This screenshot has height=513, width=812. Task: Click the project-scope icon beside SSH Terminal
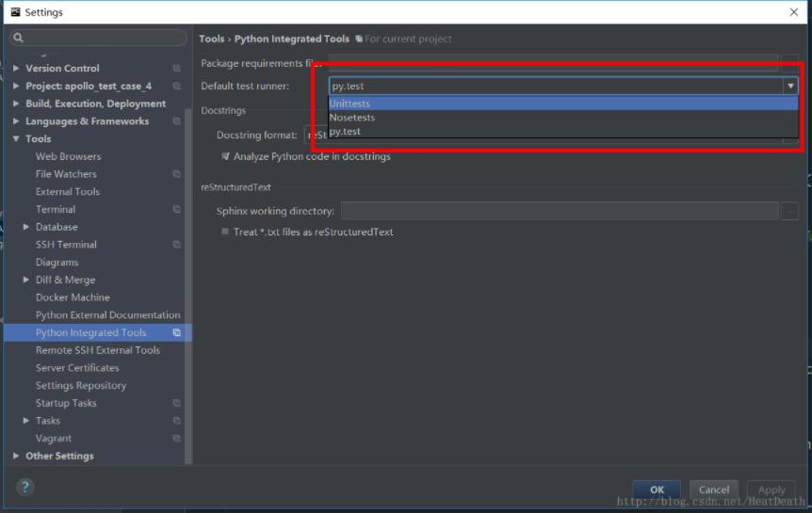coord(176,245)
